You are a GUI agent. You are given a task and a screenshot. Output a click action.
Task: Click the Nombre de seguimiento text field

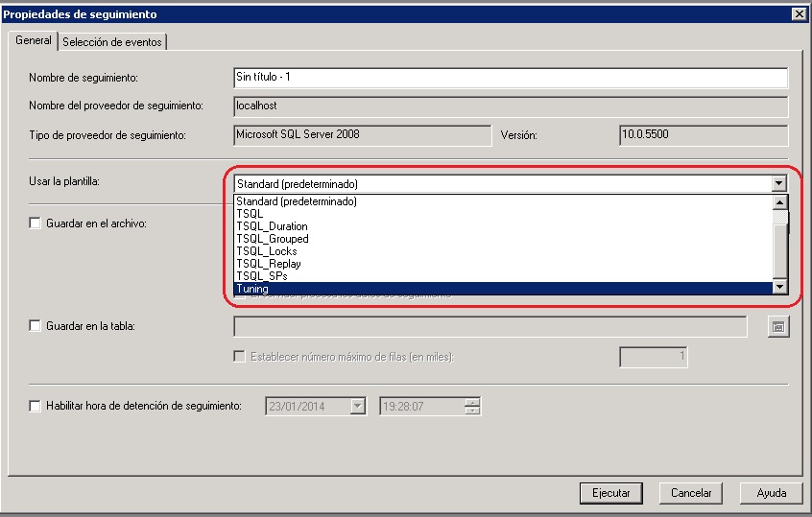point(511,78)
